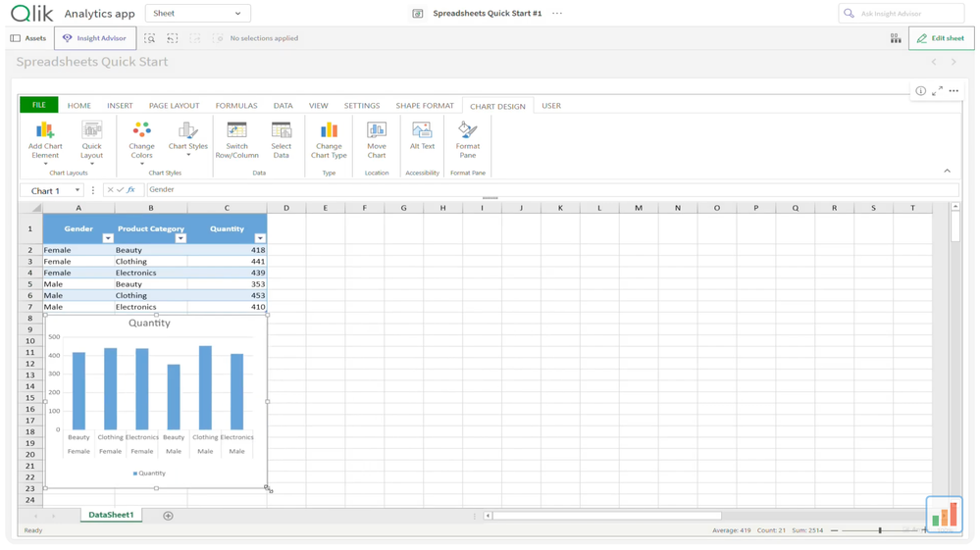Click the zoom out minus button
This screenshot has height=550, width=980.
[834, 530]
